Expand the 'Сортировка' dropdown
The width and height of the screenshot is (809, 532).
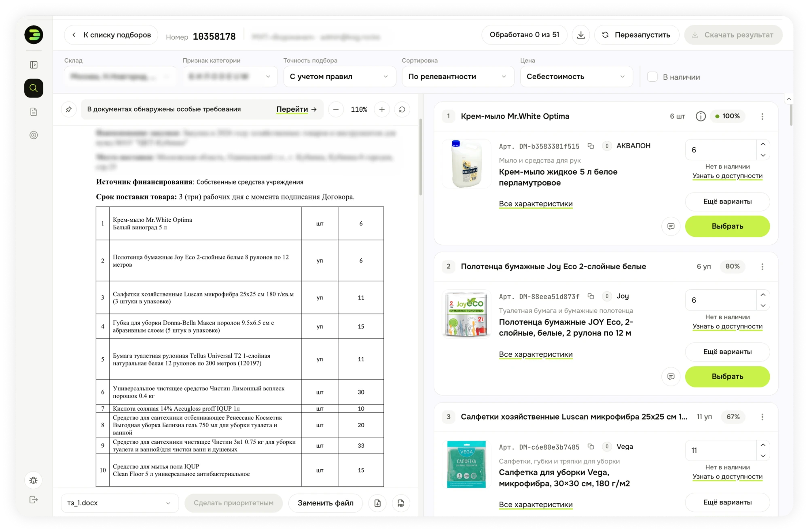click(457, 76)
